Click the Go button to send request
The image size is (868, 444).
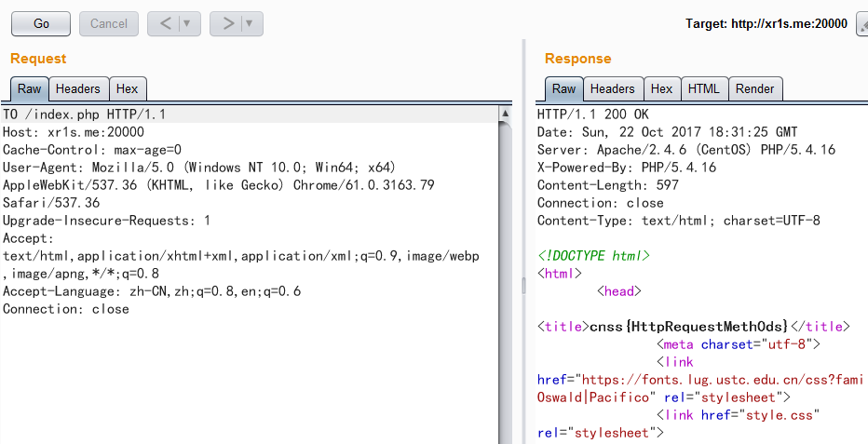pos(41,23)
